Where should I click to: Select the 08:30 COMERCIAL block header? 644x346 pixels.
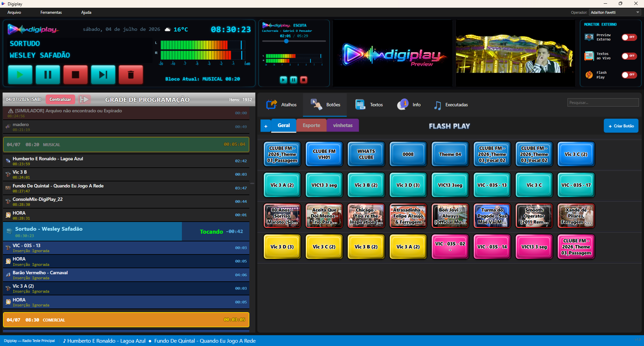click(x=126, y=320)
